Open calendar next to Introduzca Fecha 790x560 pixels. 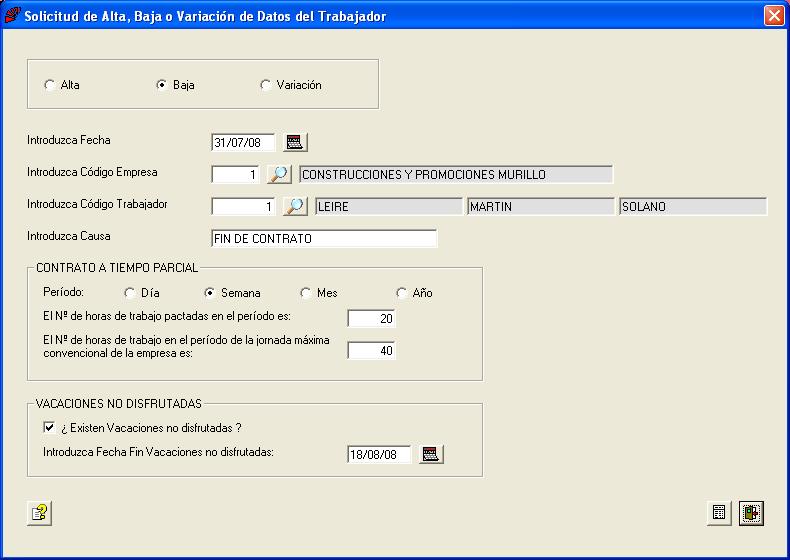[295, 143]
